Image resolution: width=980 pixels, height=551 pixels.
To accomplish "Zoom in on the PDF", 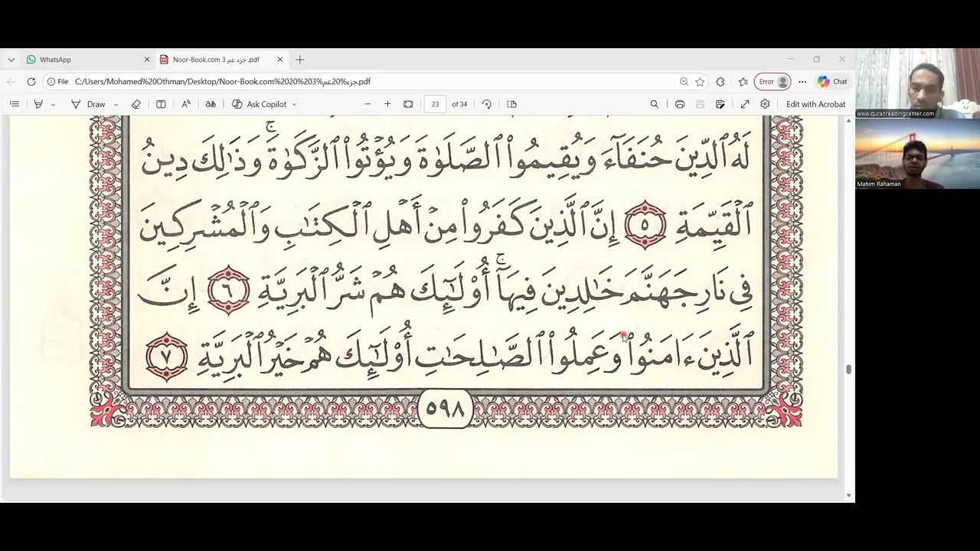I will (387, 104).
